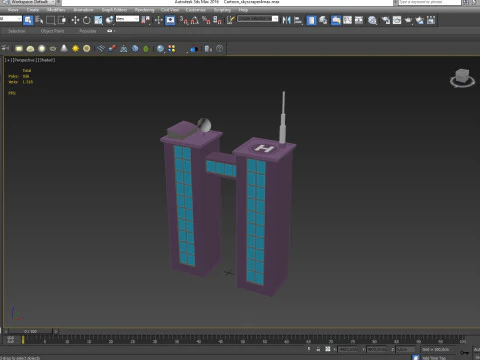Open Selection Filter dropdown
The width and height of the screenshot is (480, 360).
[11, 19]
